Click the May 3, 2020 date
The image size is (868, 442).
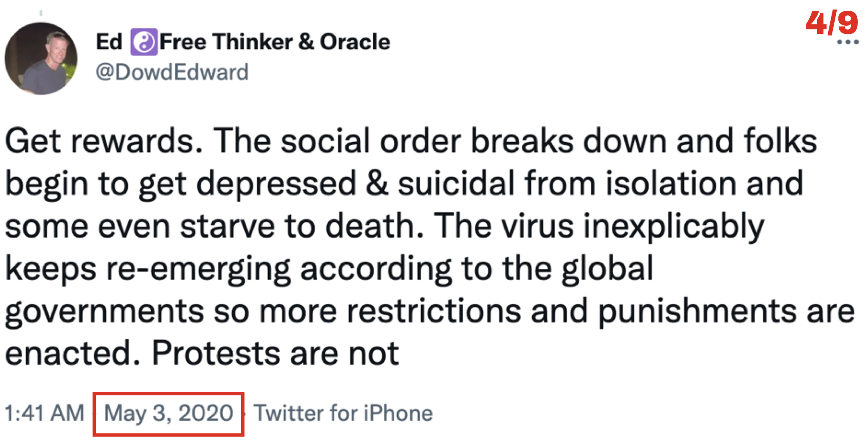[168, 413]
